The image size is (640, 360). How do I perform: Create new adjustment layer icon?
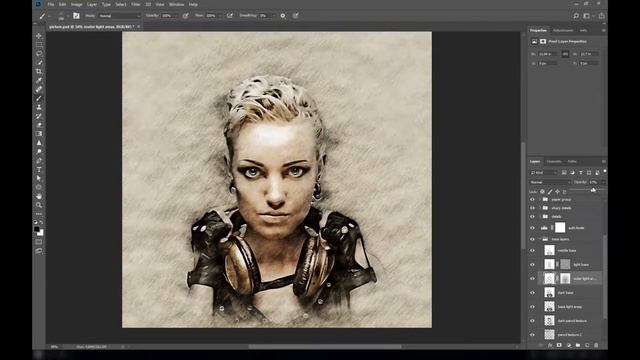[x=569, y=345]
